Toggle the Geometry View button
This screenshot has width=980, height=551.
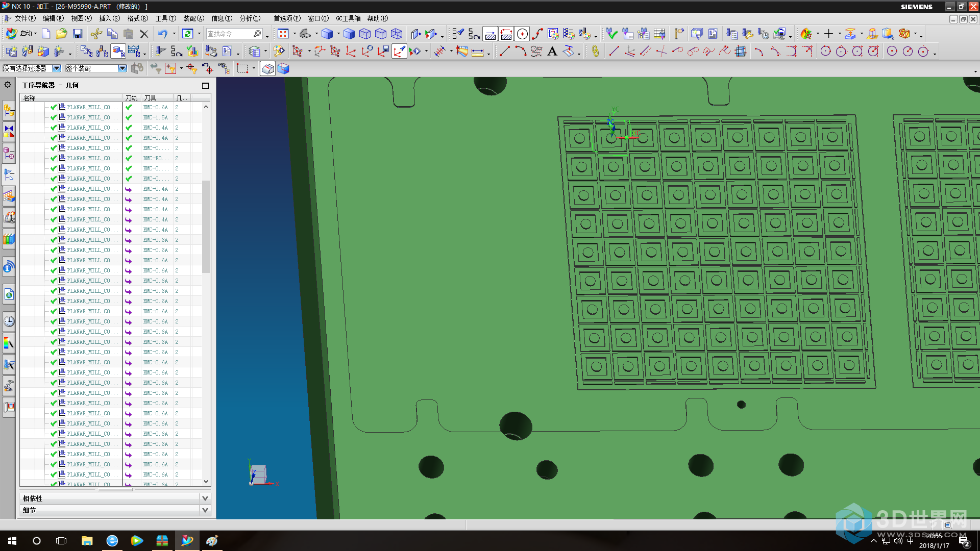tap(118, 51)
